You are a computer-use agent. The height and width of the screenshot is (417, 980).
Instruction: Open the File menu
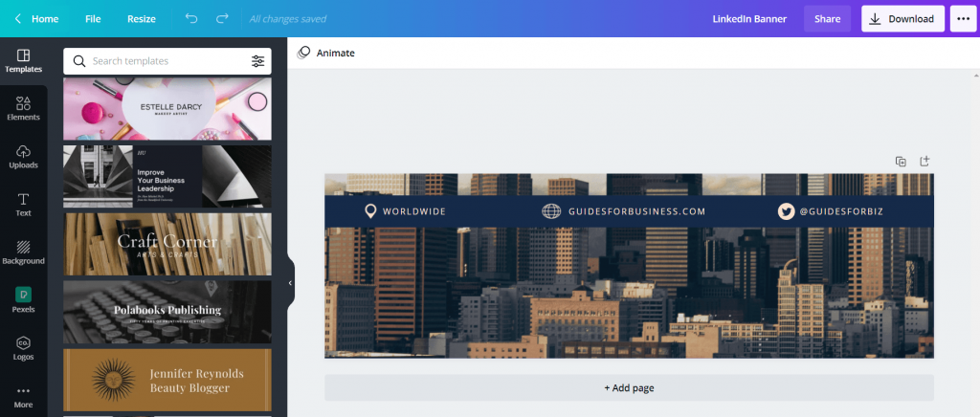click(x=93, y=18)
